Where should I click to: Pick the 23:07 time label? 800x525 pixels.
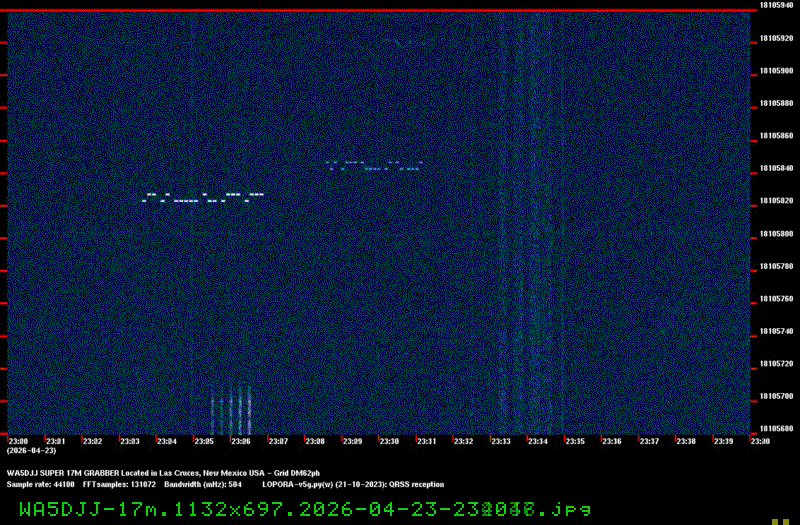[x=278, y=441]
